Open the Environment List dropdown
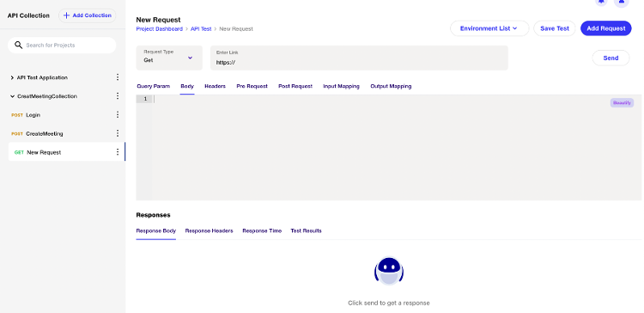The width and height of the screenshot is (644, 313). coord(489,28)
